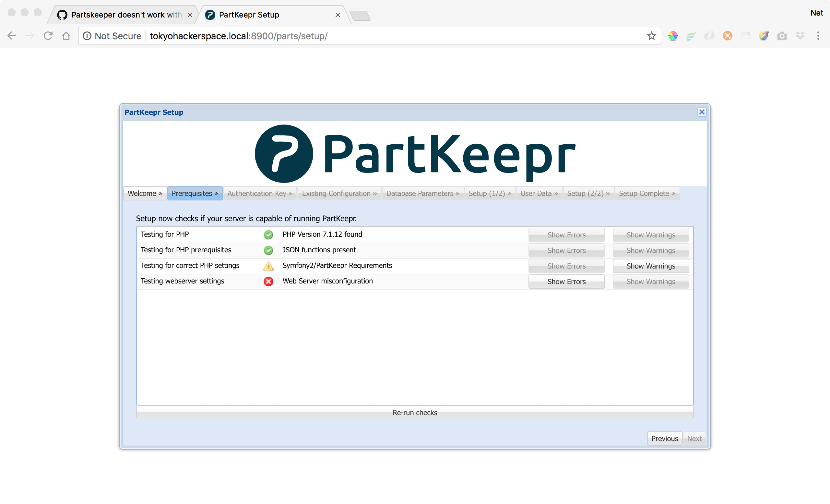Click the green check beside PHP Version test

pos(268,234)
